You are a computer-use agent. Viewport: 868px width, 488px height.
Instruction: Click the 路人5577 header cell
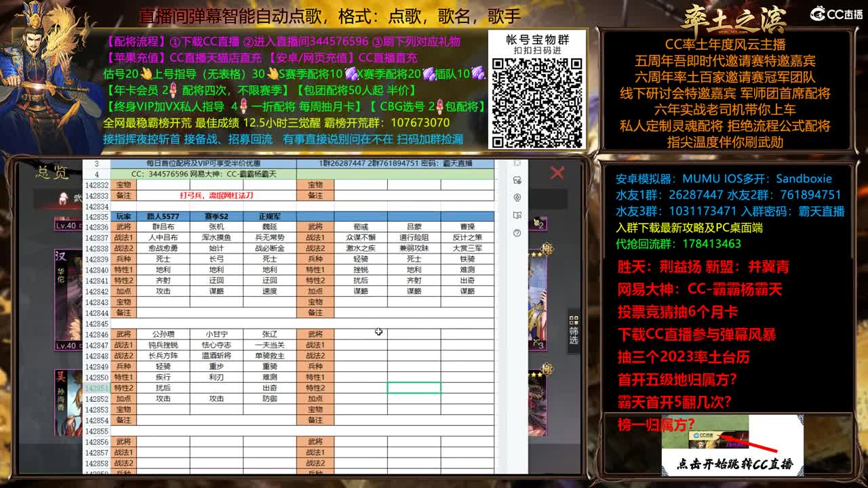(163, 216)
